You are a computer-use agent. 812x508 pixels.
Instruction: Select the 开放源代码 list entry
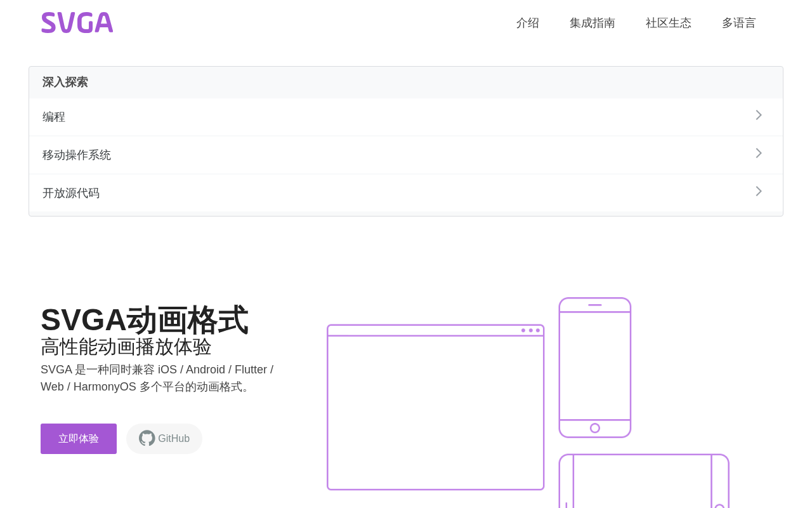pos(406,193)
